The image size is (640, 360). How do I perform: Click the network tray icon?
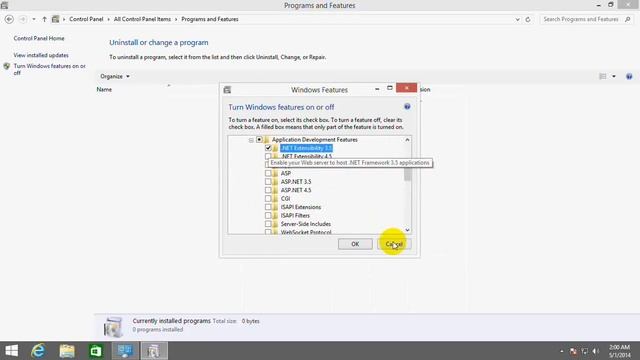584,351
